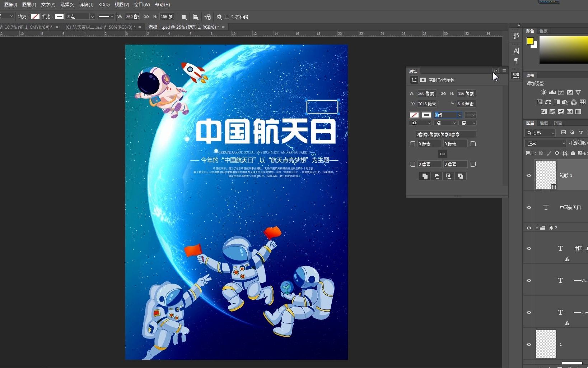The image size is (588, 368).
Task: Click subtract front shape icon in Properties
Action: pos(437,176)
